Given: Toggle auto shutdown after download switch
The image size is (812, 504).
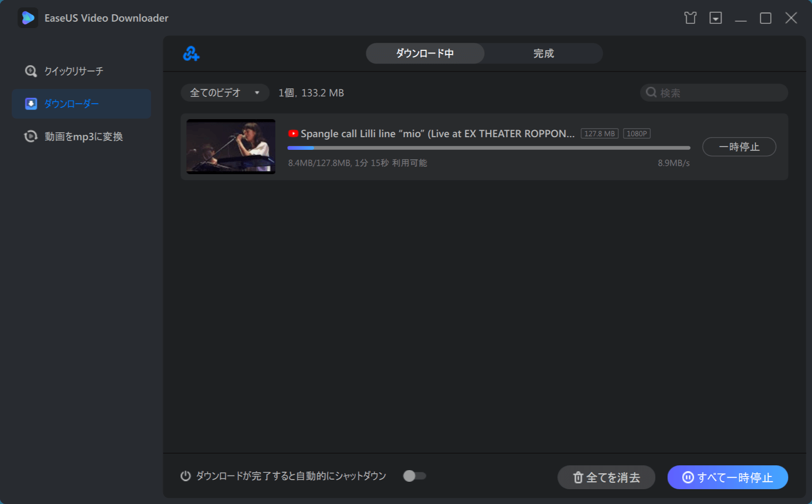Looking at the screenshot, I should pos(414,476).
